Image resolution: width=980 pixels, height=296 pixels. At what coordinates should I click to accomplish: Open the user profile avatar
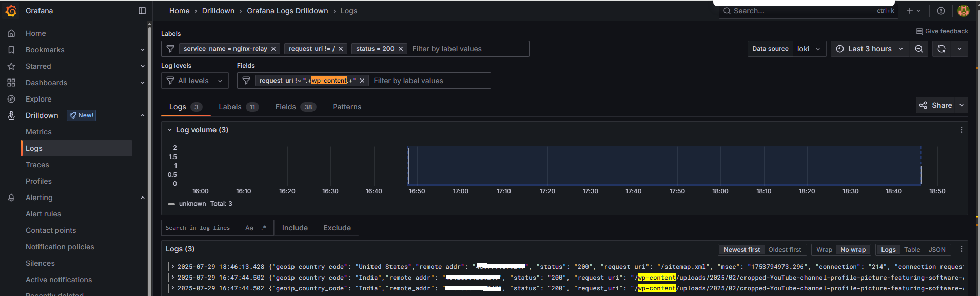pos(963,11)
